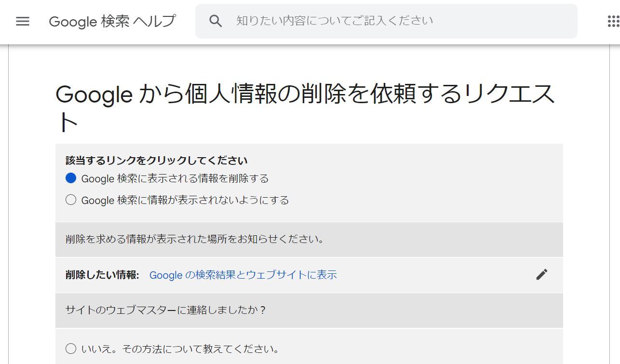Select the 'Google 検索に情報が表示されないようにする' radio button
The image size is (620, 364).
coord(71,200)
